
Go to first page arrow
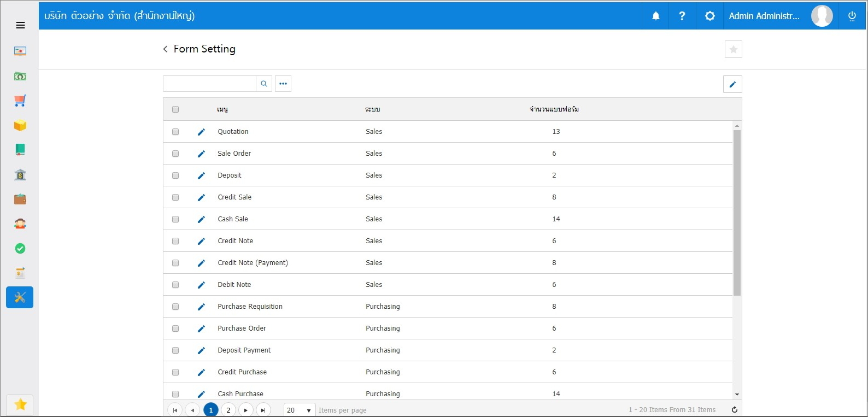coord(175,410)
